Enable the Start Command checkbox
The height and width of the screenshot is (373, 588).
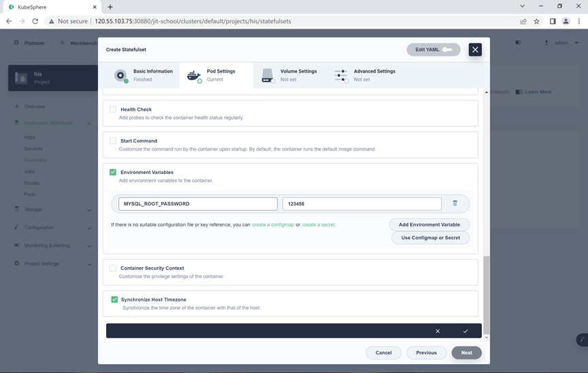pos(113,141)
